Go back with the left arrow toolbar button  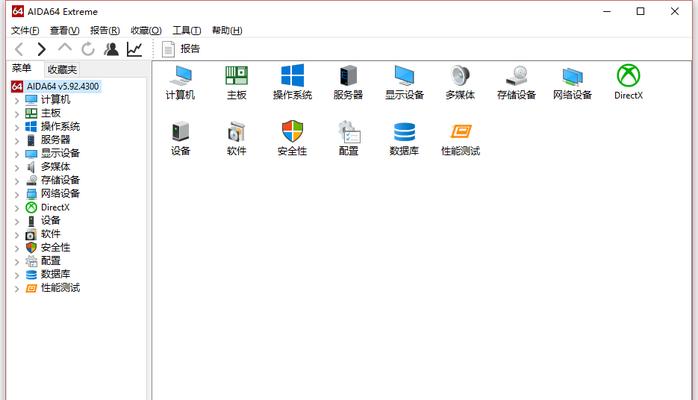point(19,49)
